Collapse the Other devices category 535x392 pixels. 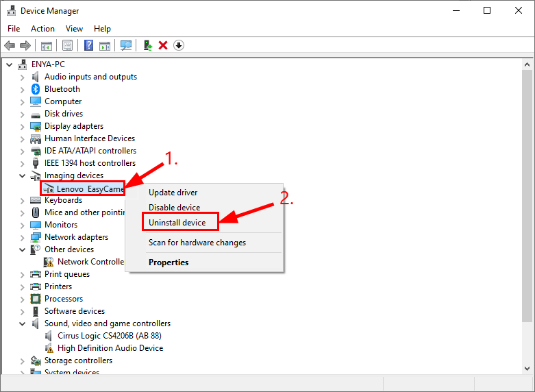point(23,249)
